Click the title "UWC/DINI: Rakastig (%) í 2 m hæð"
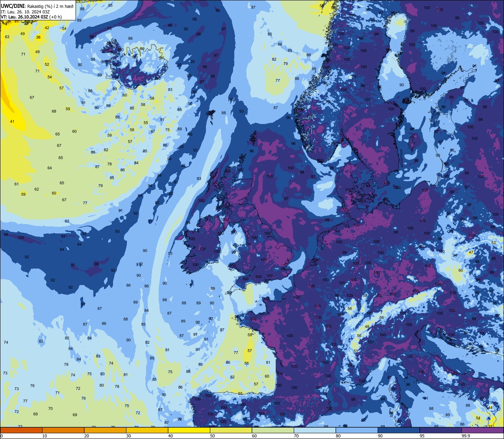The width and height of the screenshot is (504, 439). point(37,6)
